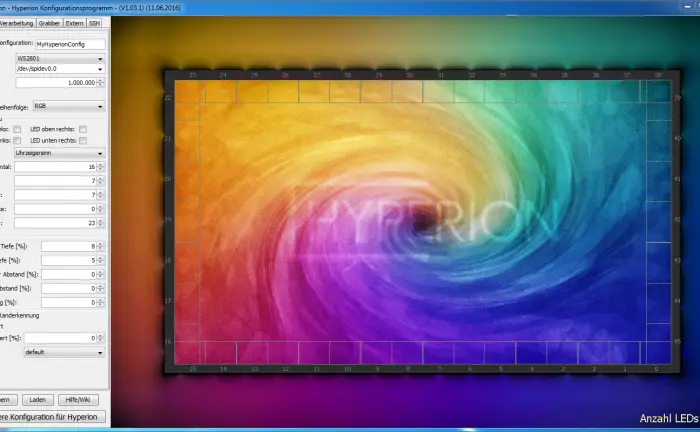Click the 'Anzahl LEDs' text
This screenshot has height=432, width=700.
pyautogui.click(x=669, y=418)
